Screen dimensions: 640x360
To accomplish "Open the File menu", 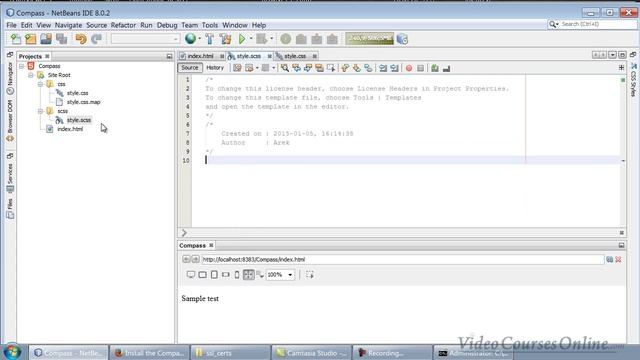I will [11, 25].
